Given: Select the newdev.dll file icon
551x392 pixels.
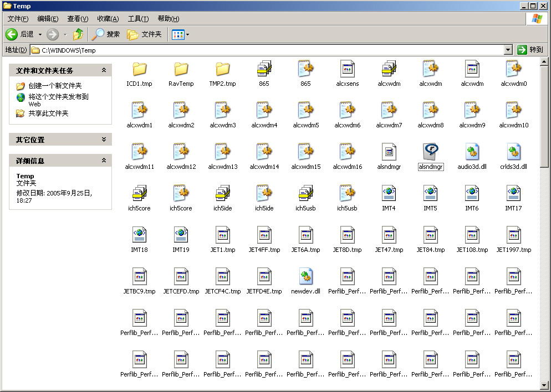Looking at the screenshot, I should (305, 277).
